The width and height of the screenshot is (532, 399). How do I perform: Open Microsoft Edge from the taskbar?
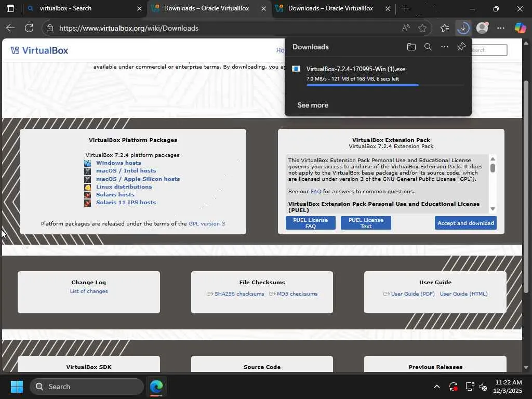[156, 387]
